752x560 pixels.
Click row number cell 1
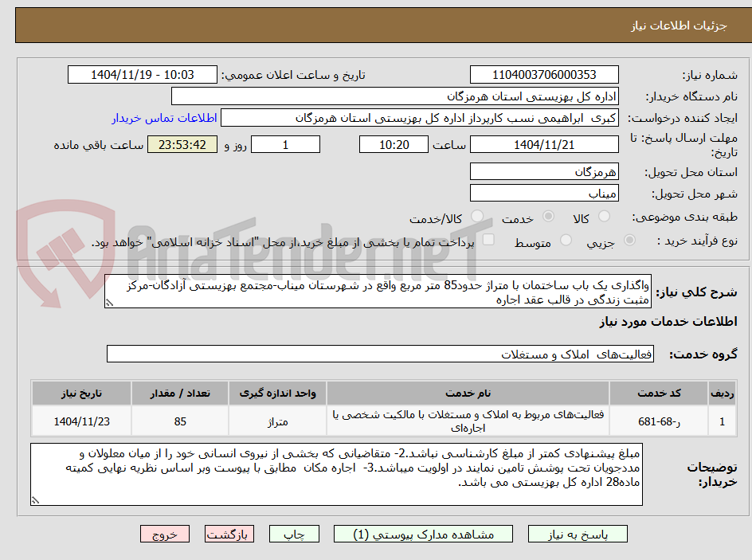[723, 421]
